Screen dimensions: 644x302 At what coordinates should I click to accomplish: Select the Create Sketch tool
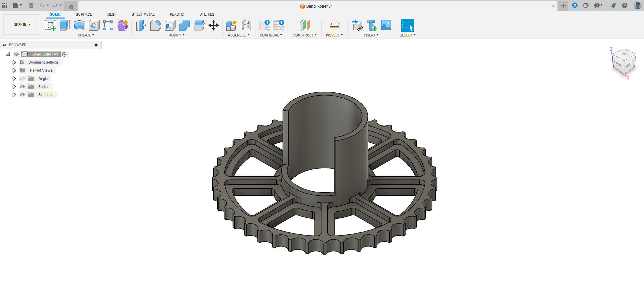tap(51, 25)
